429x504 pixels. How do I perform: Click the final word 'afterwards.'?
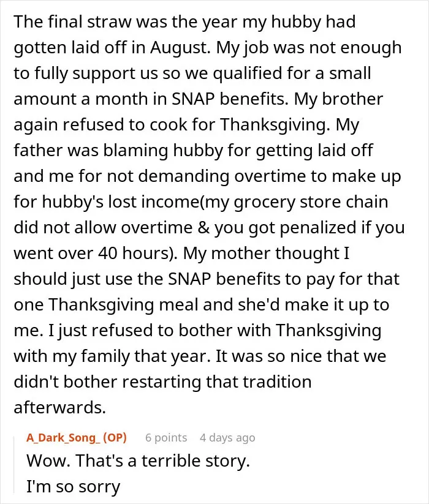coord(60,408)
